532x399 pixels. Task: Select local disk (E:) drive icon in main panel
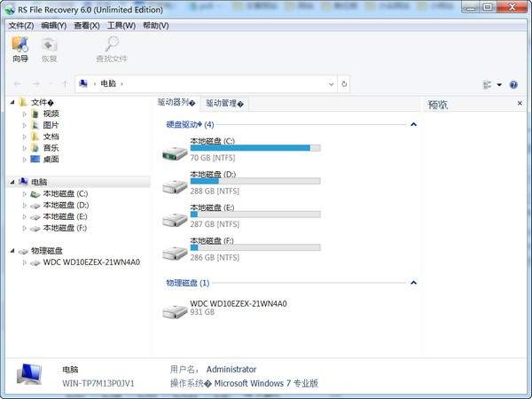(175, 219)
